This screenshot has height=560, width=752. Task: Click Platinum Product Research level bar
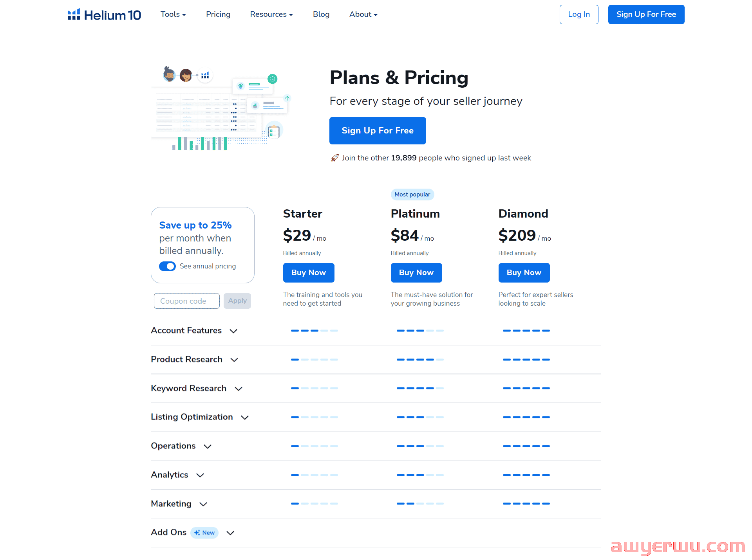pos(420,360)
